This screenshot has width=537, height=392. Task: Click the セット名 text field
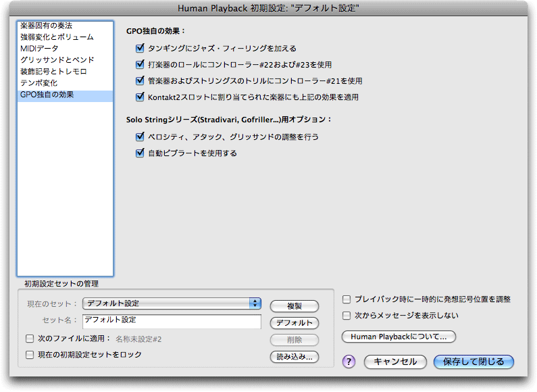pyautogui.click(x=172, y=322)
